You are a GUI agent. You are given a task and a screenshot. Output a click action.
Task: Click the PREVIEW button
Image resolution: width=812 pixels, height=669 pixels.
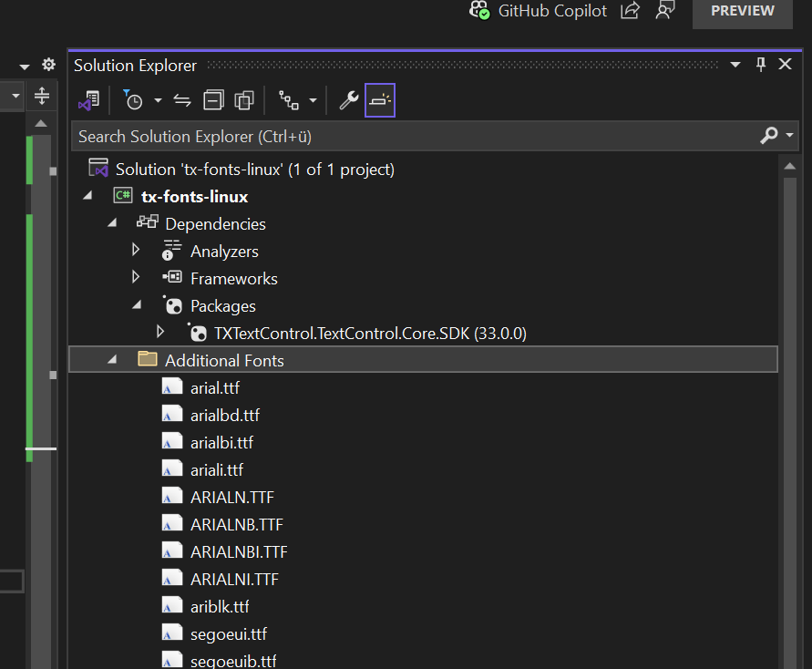[742, 11]
